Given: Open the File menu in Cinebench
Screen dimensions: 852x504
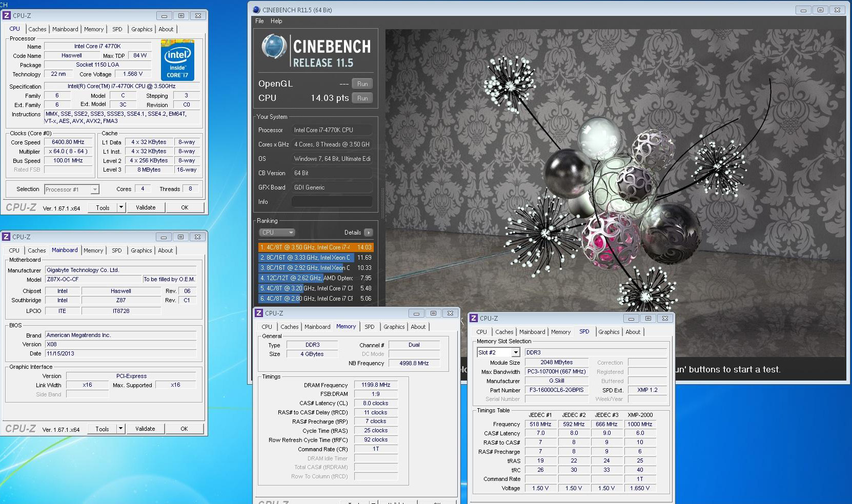Looking at the screenshot, I should (x=259, y=21).
